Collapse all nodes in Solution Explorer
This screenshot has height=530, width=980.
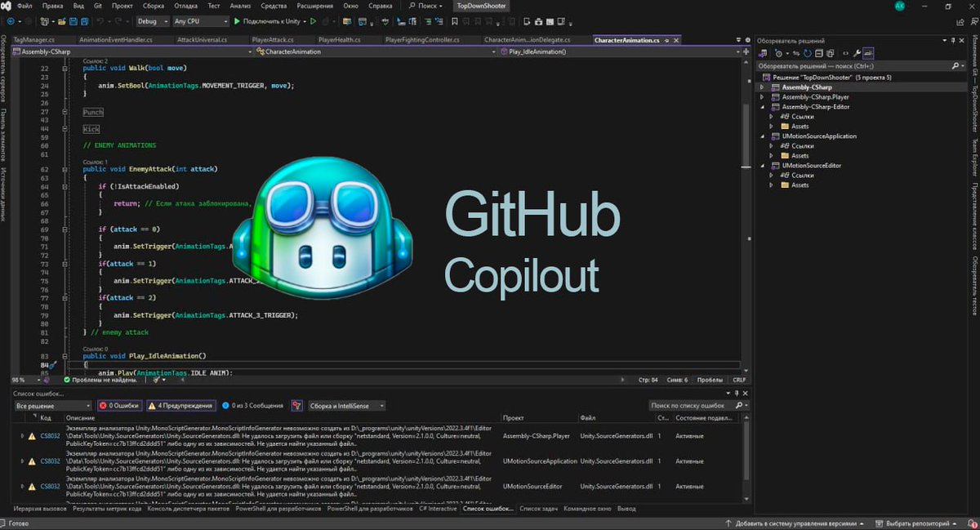point(819,53)
